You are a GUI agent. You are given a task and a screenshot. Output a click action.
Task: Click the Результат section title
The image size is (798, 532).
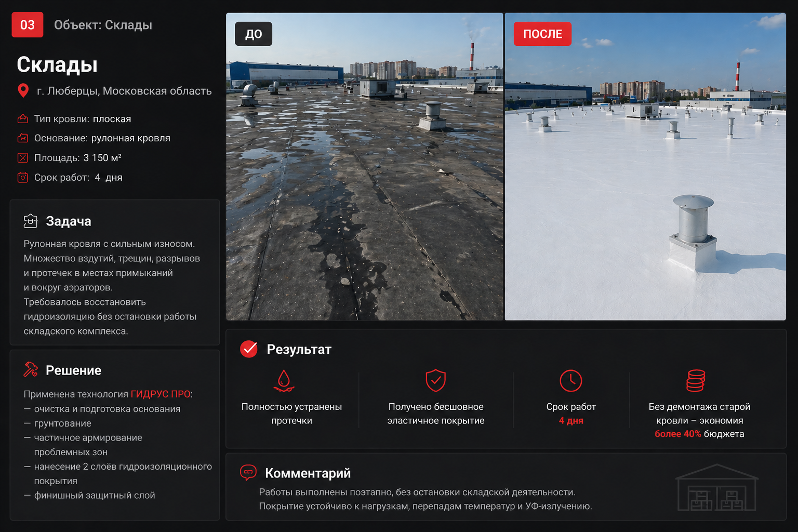coord(299,350)
